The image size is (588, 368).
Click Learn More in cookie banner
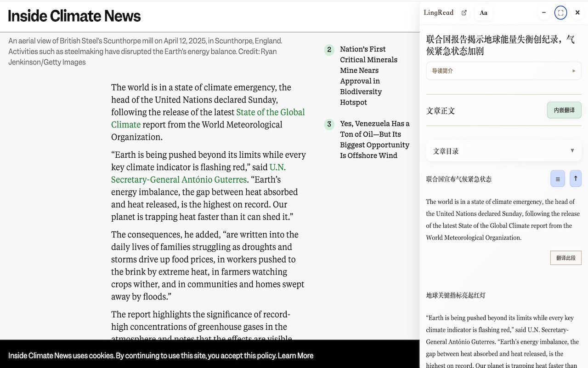(295, 356)
